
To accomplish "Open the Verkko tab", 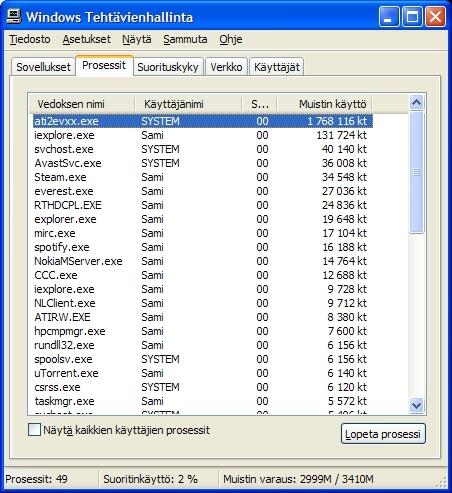I will pos(226,67).
